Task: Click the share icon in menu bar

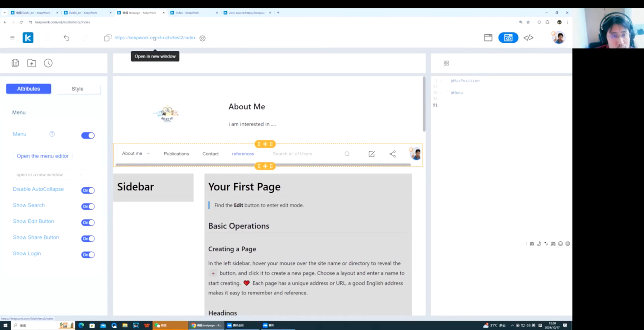Action: click(x=392, y=154)
